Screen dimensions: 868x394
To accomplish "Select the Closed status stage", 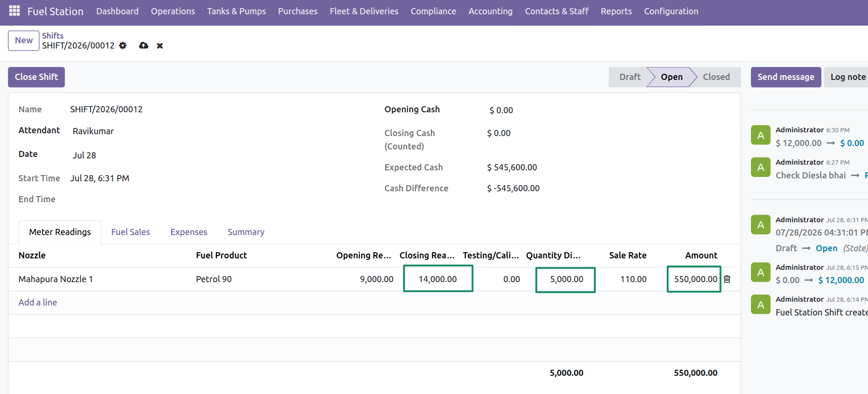I will click(716, 77).
